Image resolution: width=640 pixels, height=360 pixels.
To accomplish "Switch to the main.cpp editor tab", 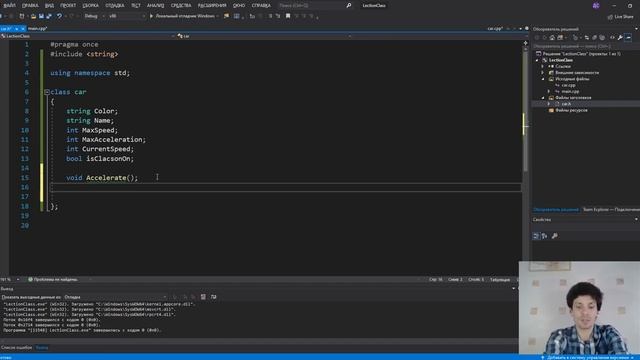I will point(37,29).
